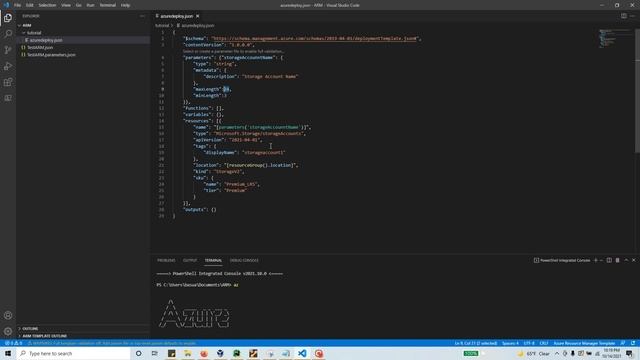Open the editor More Actions ellipsis

pos(633,16)
